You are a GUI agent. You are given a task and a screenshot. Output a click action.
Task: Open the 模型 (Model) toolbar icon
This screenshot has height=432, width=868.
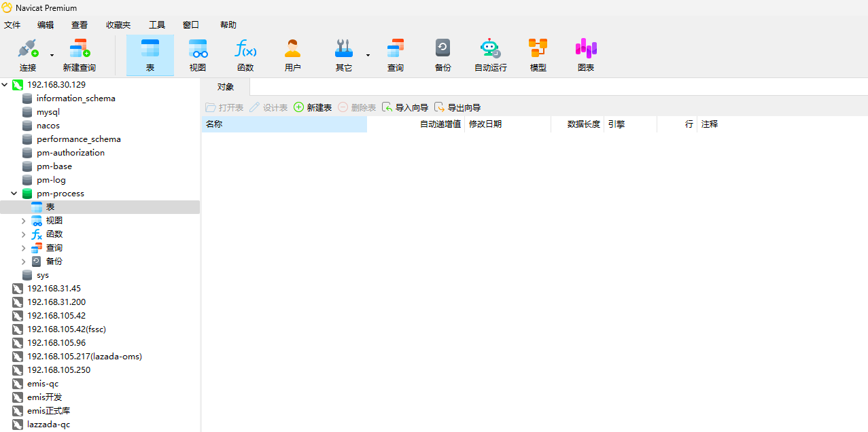click(538, 55)
